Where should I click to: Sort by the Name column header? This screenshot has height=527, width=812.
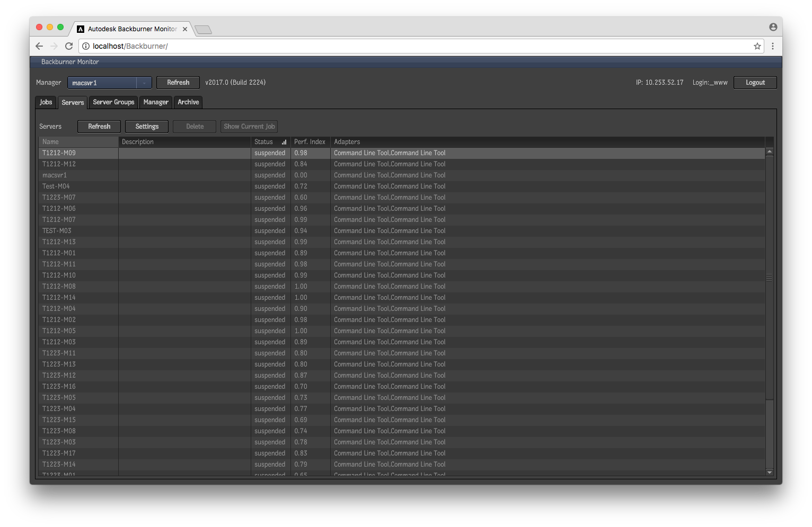tap(78, 142)
